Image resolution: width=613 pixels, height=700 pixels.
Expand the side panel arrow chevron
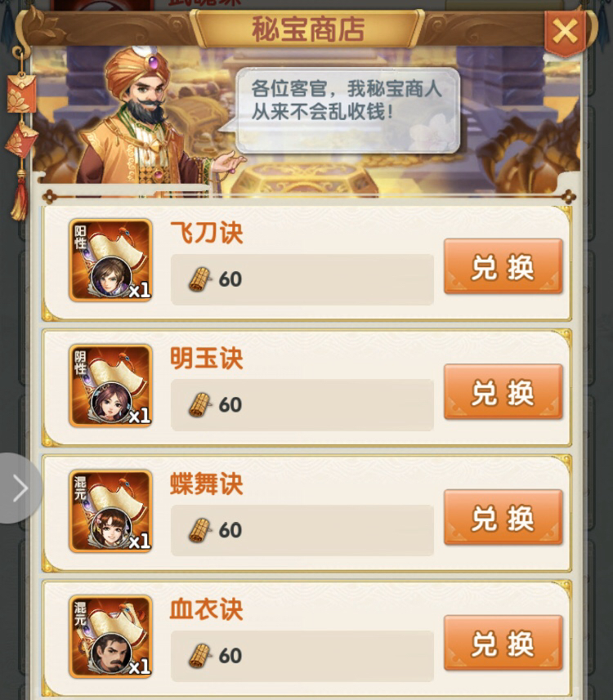coord(20,488)
